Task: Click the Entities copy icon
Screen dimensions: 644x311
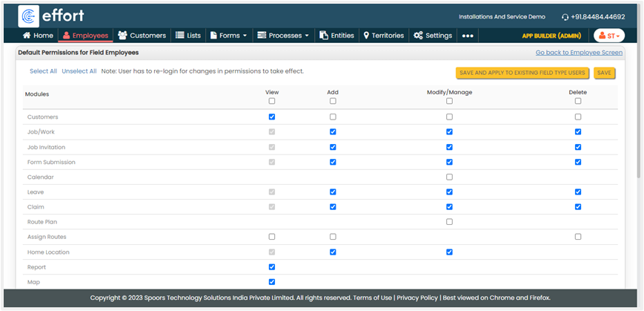Action: 324,35
